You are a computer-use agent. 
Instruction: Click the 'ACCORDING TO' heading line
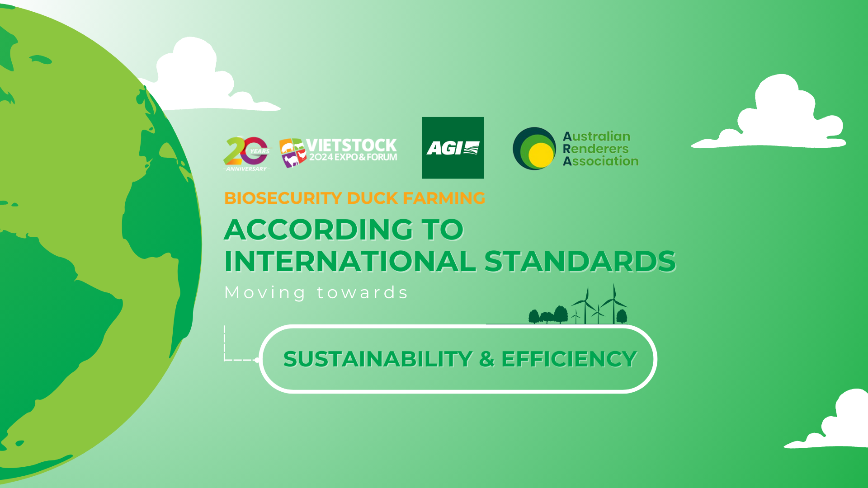click(x=344, y=230)
